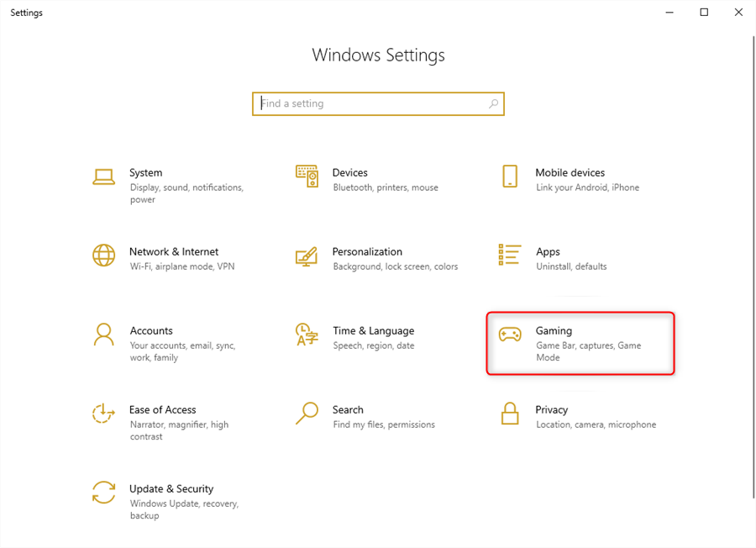Select the Mobile devices heading
756x548 pixels.
[570, 172]
